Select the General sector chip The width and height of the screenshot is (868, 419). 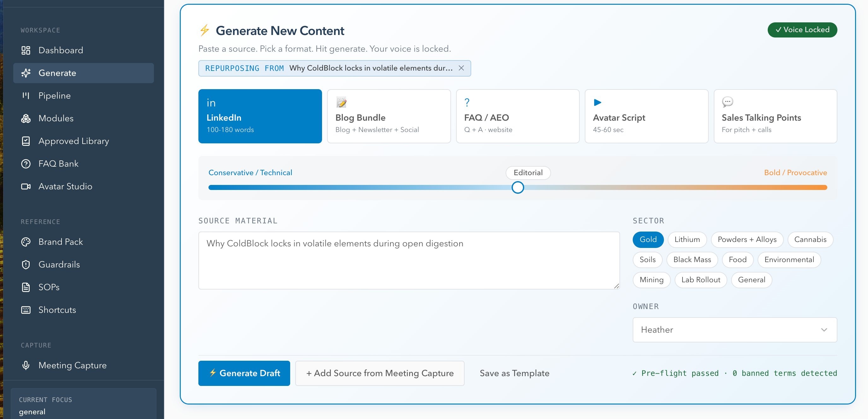[751, 280]
